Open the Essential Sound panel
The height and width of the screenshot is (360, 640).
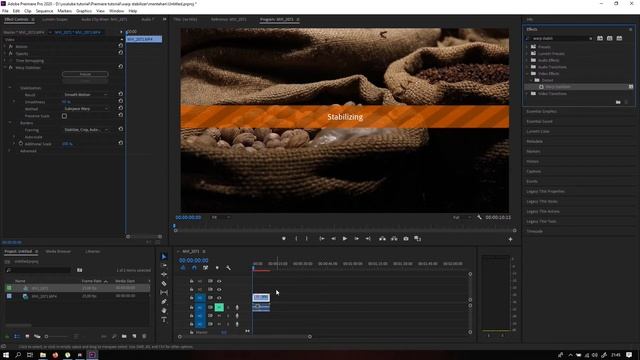tap(540, 122)
